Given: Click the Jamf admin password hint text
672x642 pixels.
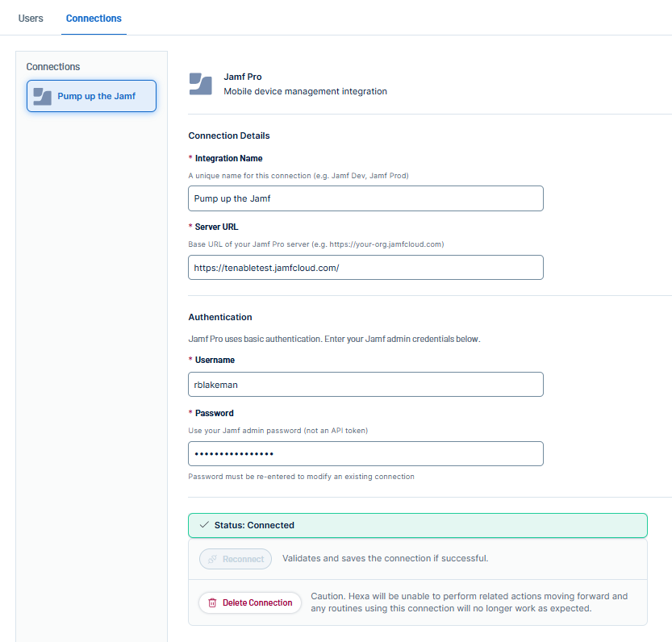Looking at the screenshot, I should tap(278, 431).
